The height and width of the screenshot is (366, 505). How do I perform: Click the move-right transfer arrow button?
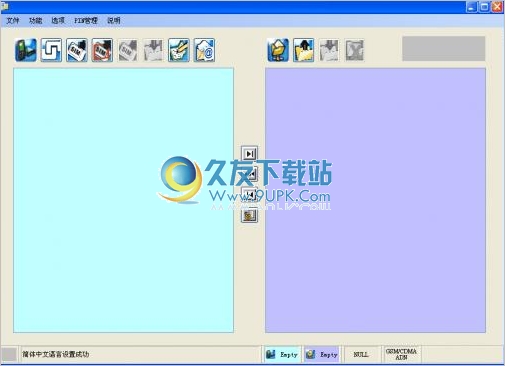[250, 153]
